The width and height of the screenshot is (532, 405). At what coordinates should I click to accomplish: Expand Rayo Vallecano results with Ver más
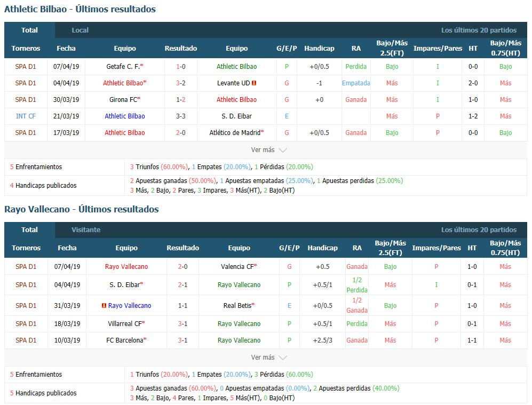click(269, 358)
